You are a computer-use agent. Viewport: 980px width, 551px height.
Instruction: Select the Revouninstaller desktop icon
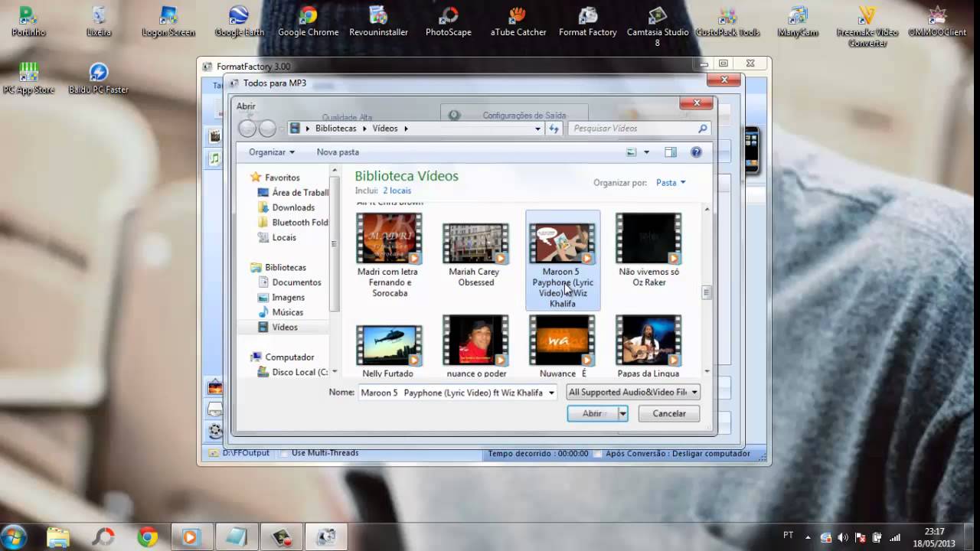click(378, 21)
